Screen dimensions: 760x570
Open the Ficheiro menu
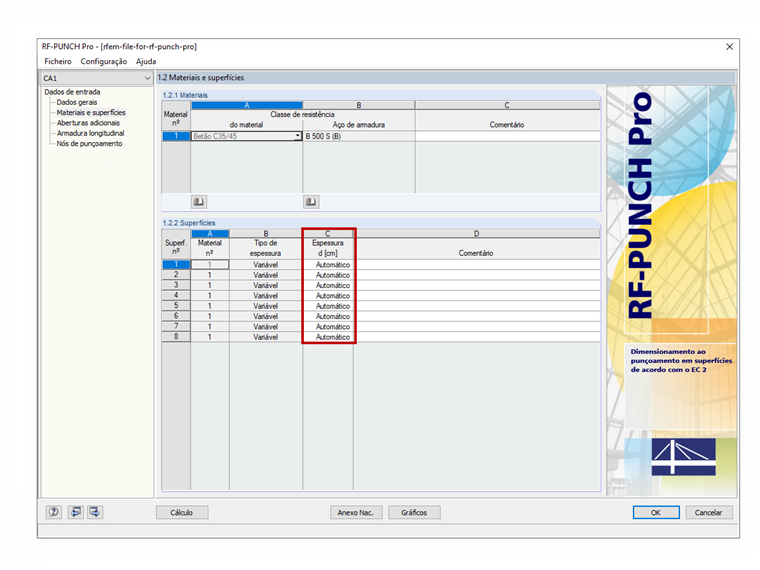click(58, 62)
